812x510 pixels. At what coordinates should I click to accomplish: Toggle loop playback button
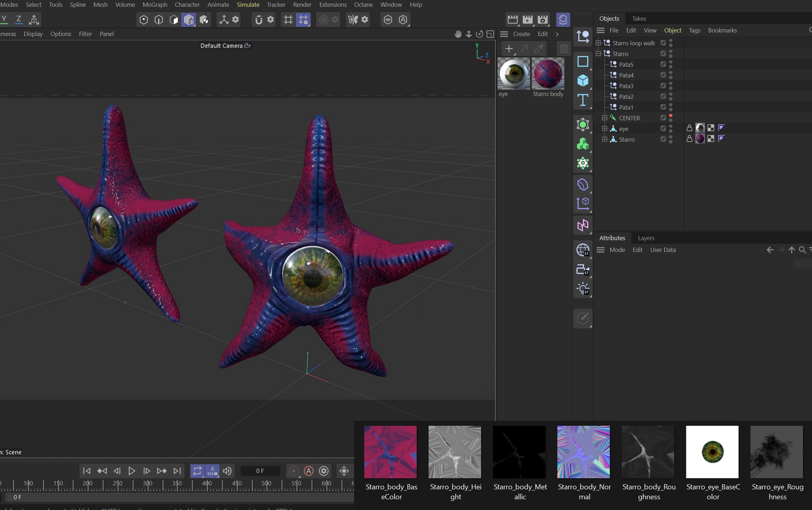tap(197, 471)
